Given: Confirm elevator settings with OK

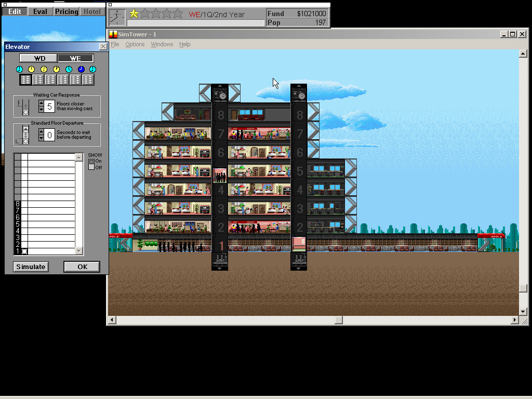Looking at the screenshot, I should click(82, 267).
